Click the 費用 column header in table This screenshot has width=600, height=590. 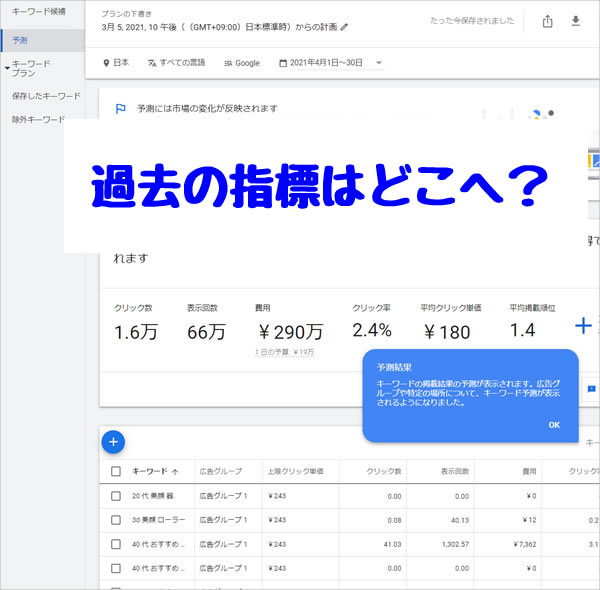pos(530,471)
